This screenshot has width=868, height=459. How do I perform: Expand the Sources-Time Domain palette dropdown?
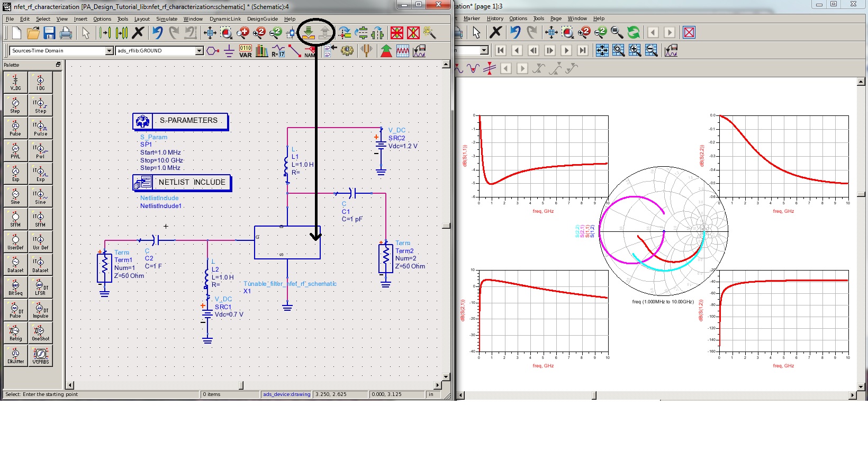coord(109,51)
